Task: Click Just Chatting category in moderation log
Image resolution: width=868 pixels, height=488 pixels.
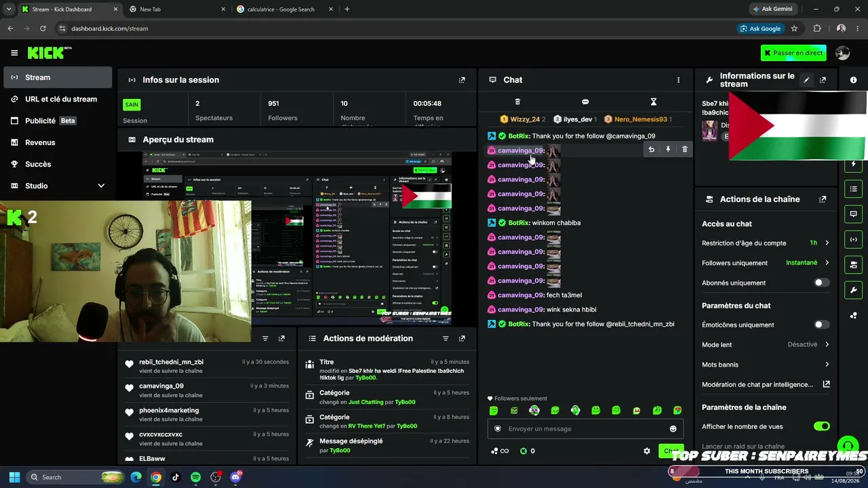Action: (x=366, y=402)
